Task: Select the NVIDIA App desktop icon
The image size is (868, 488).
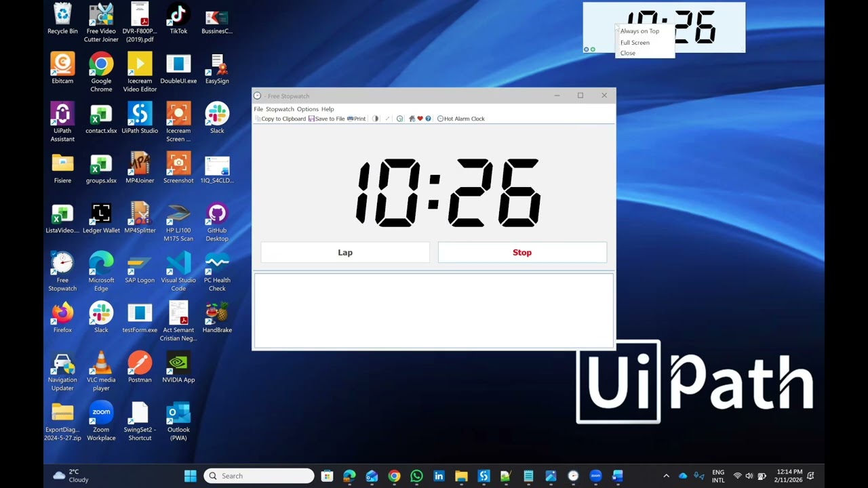Action: [x=178, y=367]
